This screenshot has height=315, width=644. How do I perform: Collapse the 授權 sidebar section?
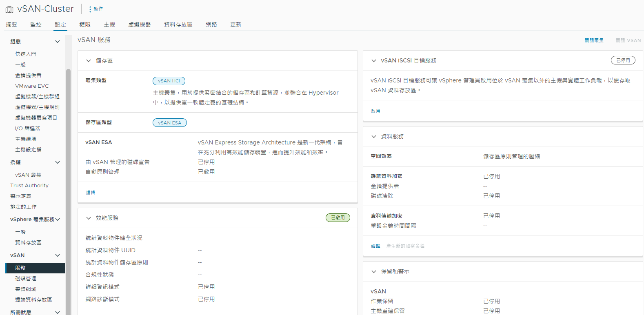click(x=58, y=162)
